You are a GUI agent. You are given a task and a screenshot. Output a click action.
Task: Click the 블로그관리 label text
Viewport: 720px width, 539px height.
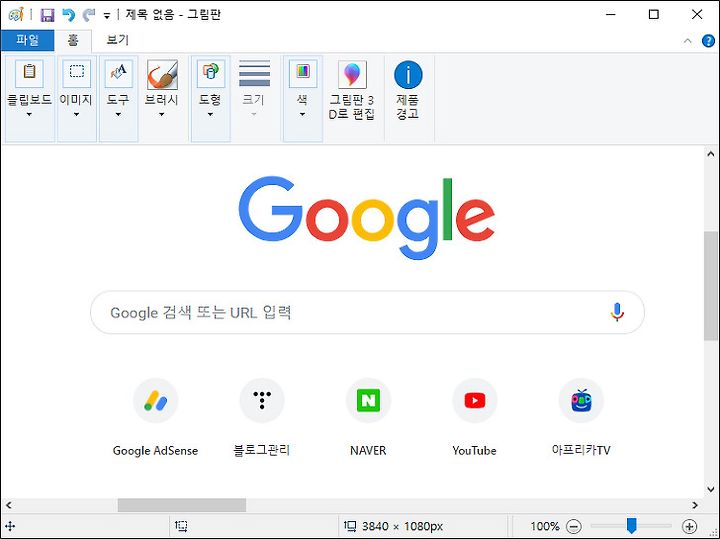(262, 450)
